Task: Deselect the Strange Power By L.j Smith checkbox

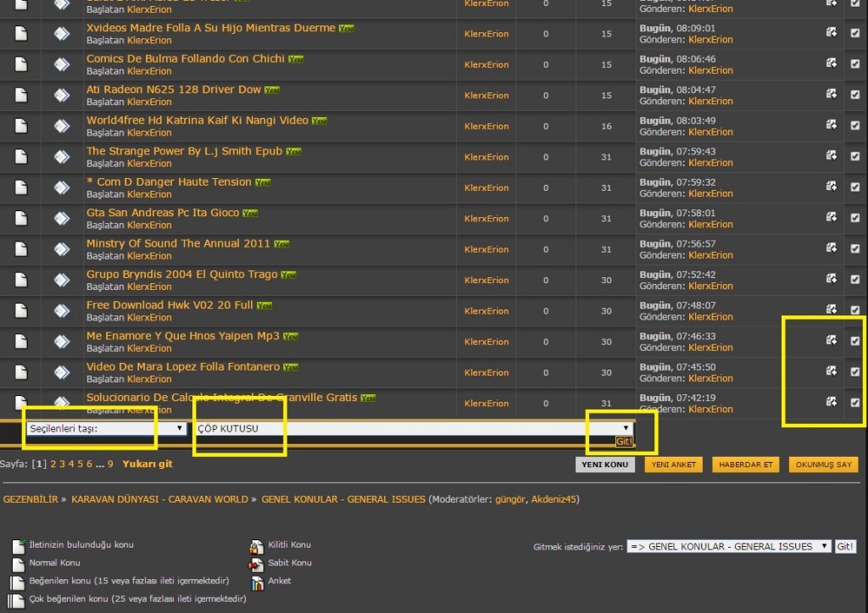Action: (x=854, y=156)
